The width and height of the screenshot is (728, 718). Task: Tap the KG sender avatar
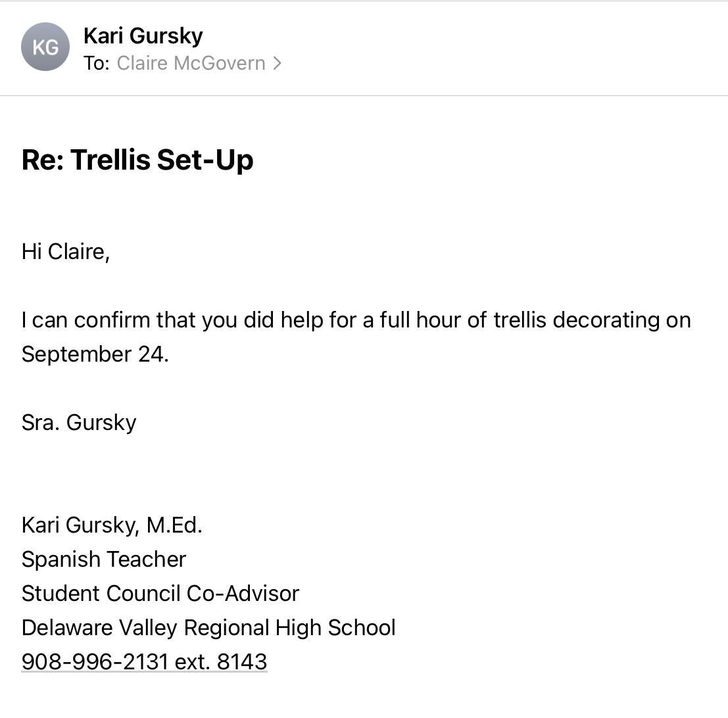pyautogui.click(x=45, y=47)
